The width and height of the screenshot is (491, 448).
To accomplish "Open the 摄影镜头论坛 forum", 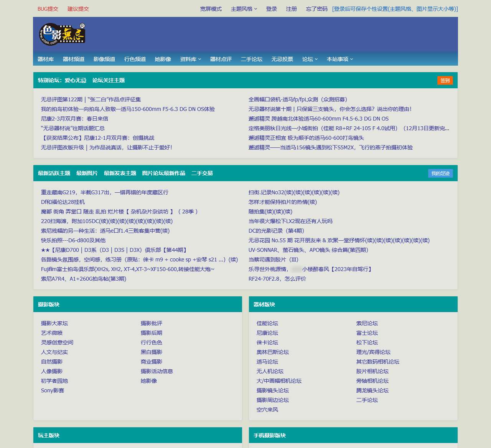I will (x=273, y=390).
